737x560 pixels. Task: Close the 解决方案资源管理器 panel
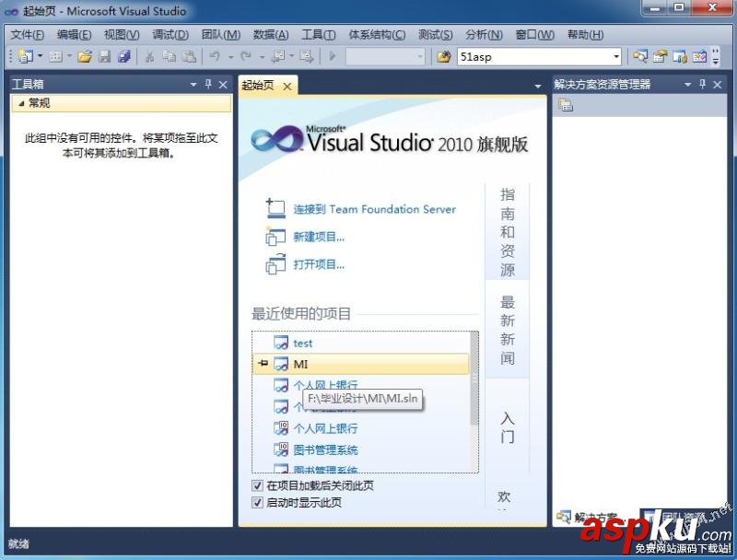(x=718, y=85)
